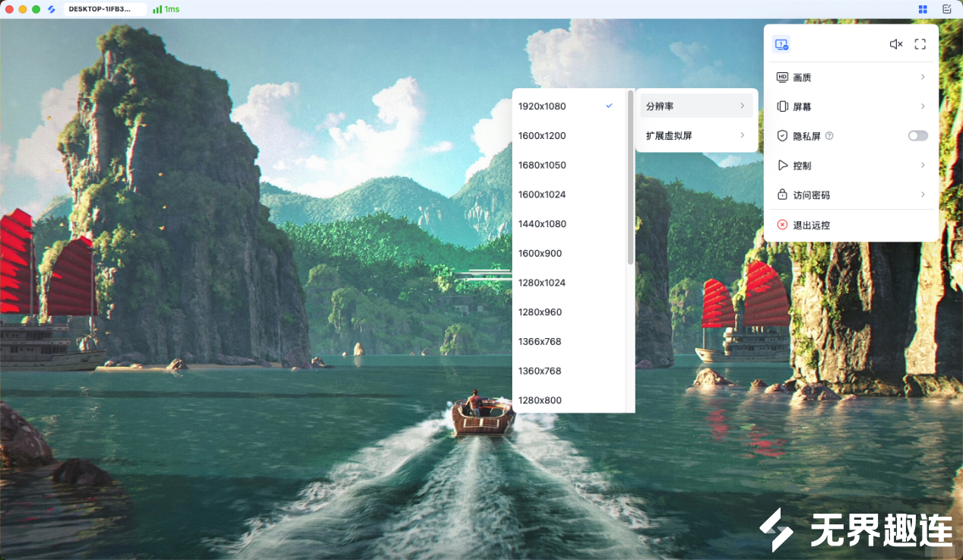Choose resolution 1280x800

tap(569, 400)
